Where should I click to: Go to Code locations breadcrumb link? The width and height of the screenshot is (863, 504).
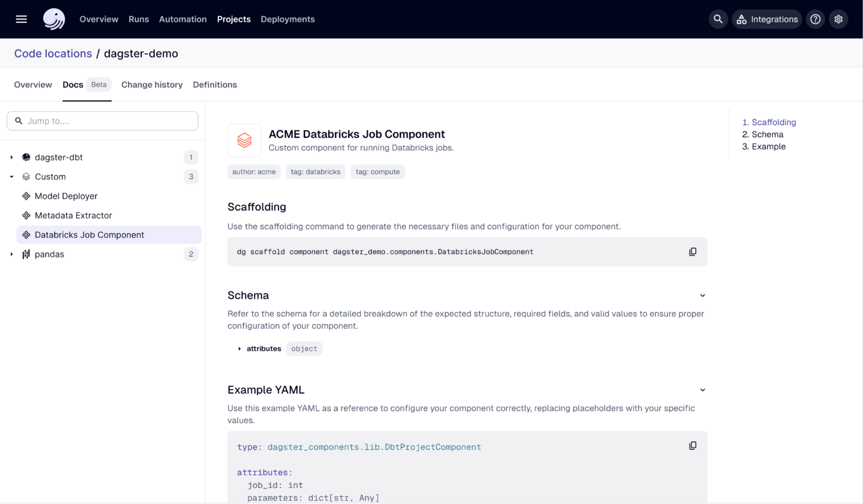(53, 53)
